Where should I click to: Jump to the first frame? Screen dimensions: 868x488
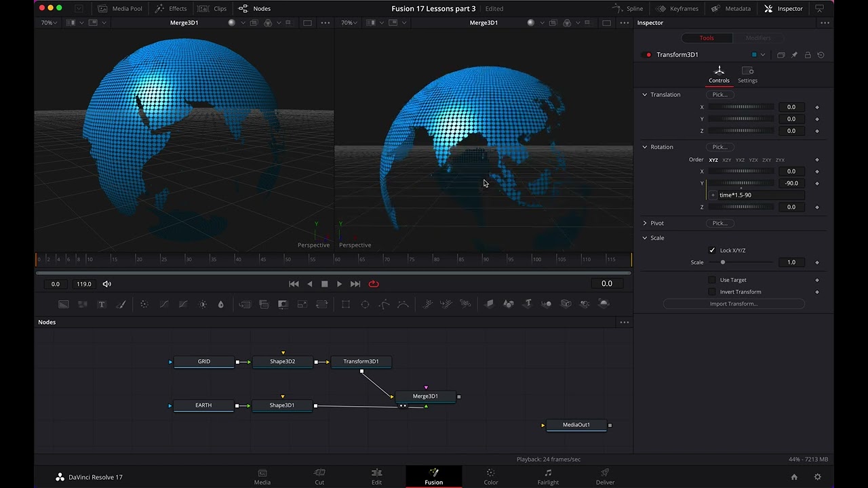[x=294, y=284]
